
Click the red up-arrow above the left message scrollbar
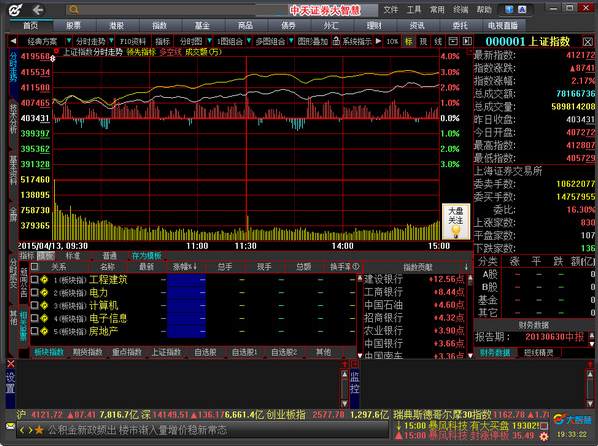tap(344, 364)
